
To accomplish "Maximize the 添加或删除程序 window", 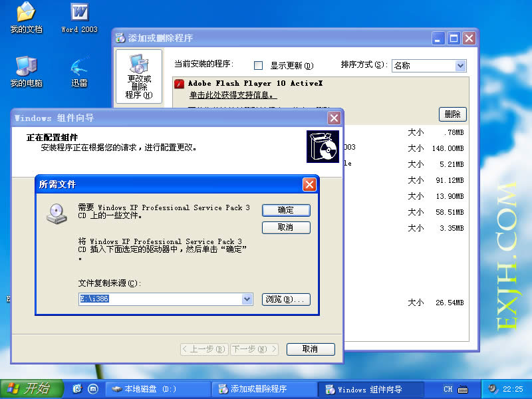I will coord(454,39).
